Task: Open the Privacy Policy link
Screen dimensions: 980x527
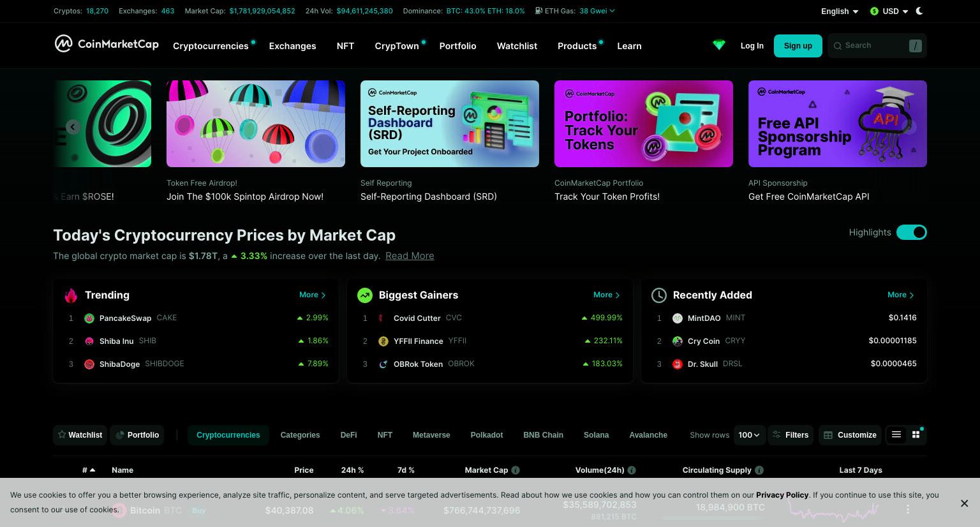Action: pyautogui.click(x=782, y=494)
